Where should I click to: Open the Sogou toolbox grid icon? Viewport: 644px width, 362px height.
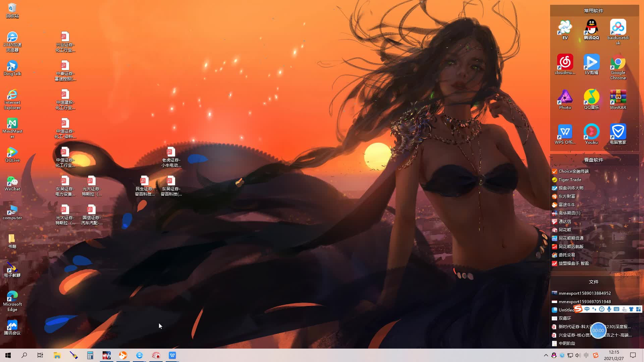[x=638, y=309]
